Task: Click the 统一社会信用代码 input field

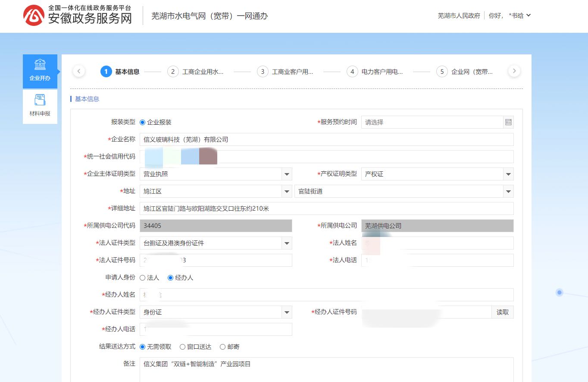Action: coord(327,157)
